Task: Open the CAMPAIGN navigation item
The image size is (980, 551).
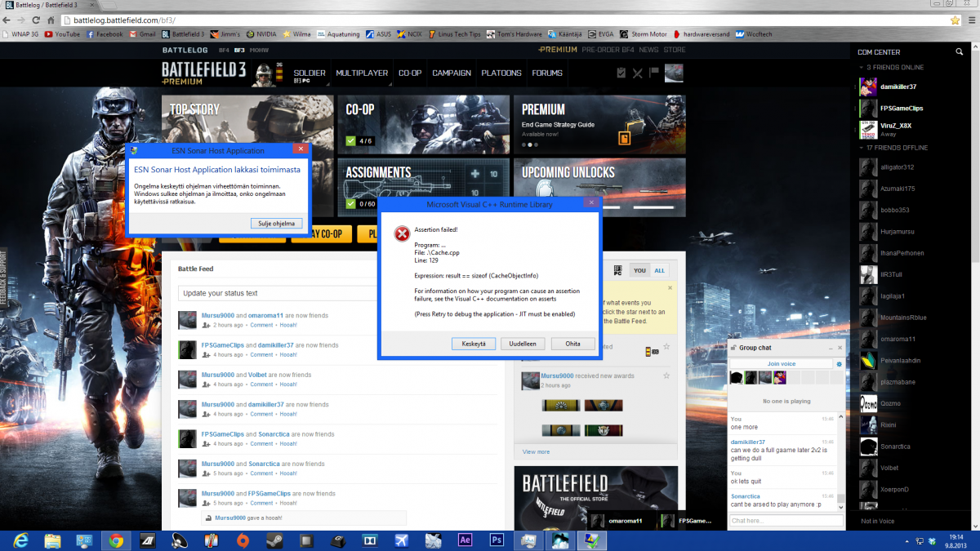Action: coord(452,73)
